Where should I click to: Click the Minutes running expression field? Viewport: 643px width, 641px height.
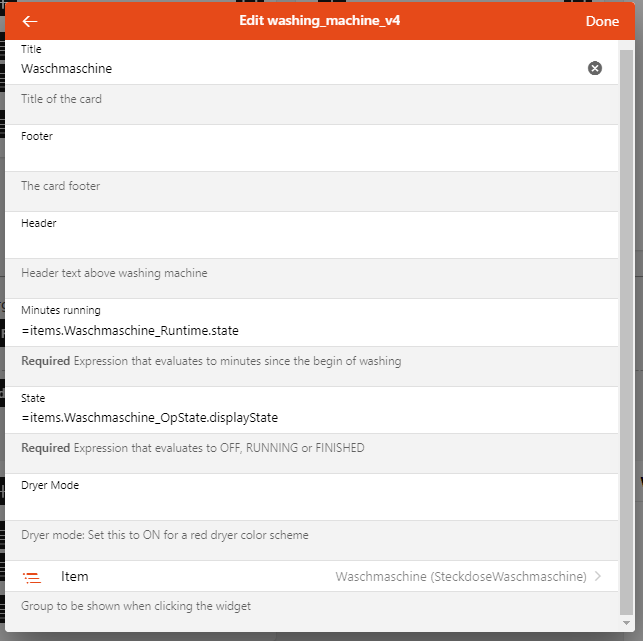coord(300,330)
